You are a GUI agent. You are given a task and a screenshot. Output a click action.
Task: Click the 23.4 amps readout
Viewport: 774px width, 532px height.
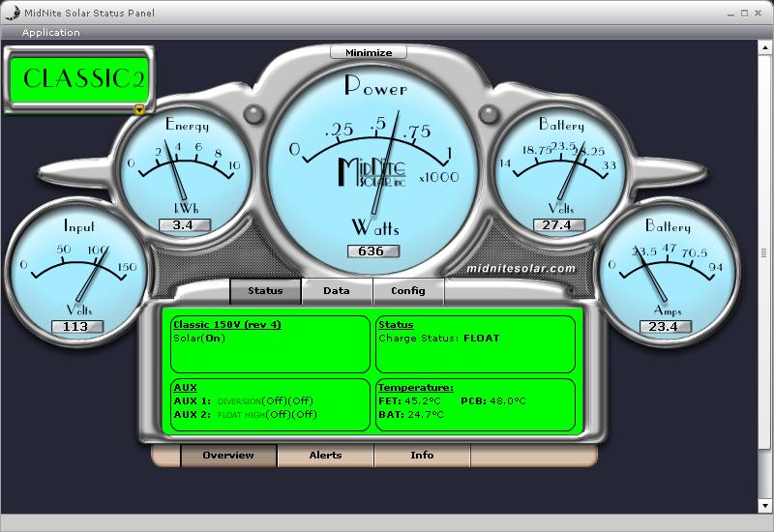[x=666, y=327]
